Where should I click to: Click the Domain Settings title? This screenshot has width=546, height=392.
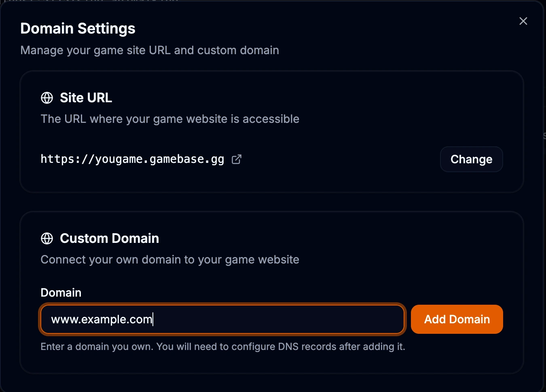point(78,28)
